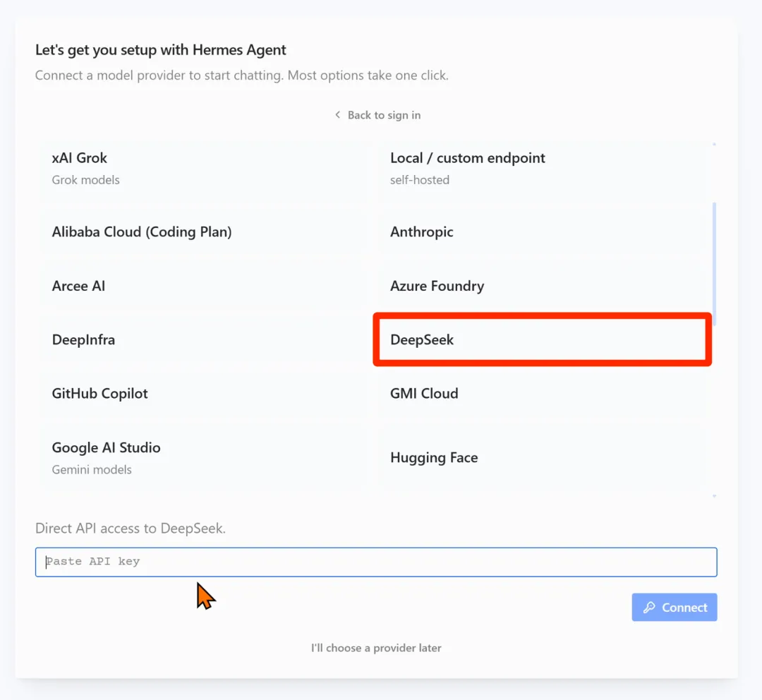Click I'll choose a provider later

(x=376, y=648)
